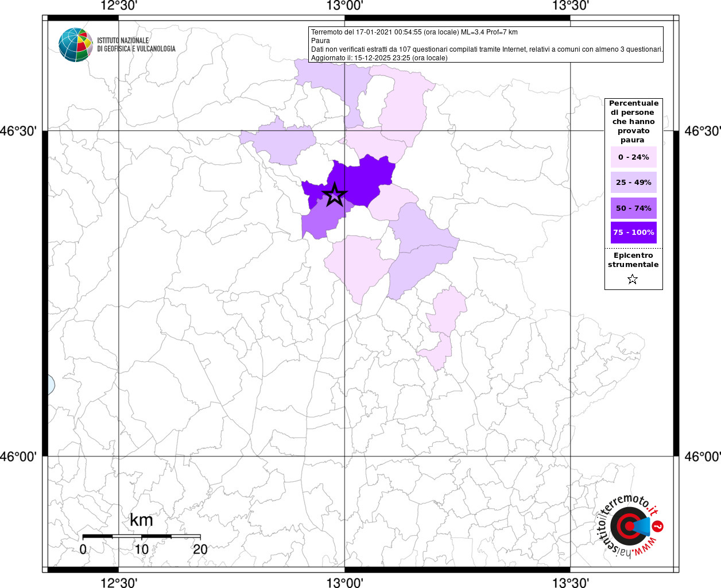Click the black-and-white scale bar
Image resolution: width=721 pixels, height=588 pixels.
141,536
